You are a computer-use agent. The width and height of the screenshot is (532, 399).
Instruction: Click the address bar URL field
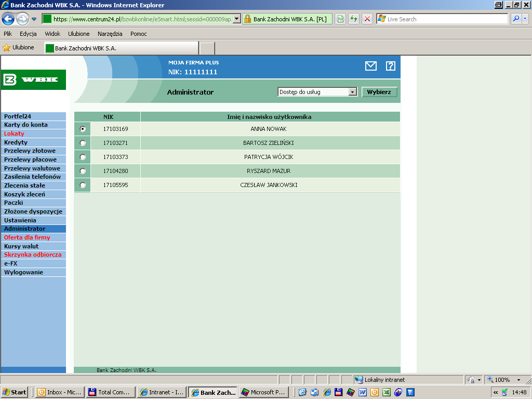(142, 19)
